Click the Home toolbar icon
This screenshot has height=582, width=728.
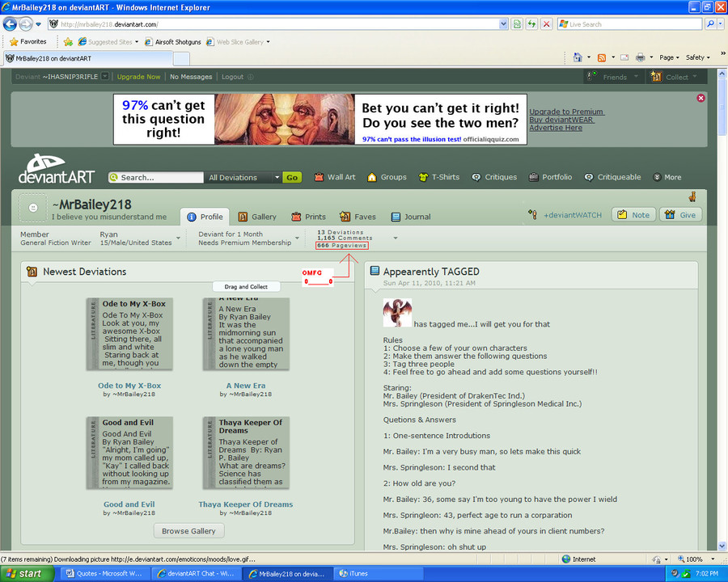pos(577,57)
